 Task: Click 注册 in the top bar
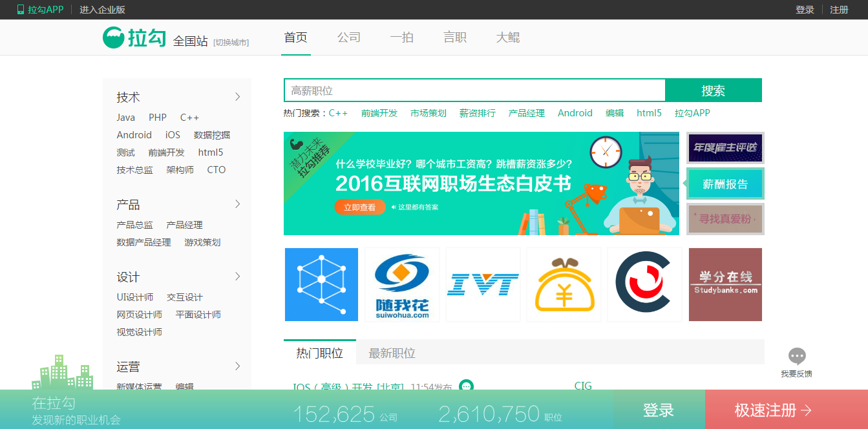pyautogui.click(x=839, y=10)
